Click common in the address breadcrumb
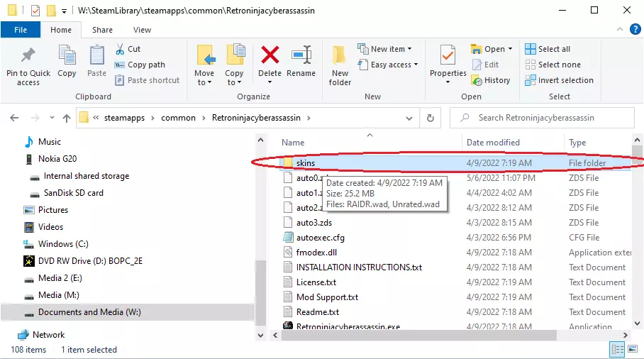This screenshot has height=359, width=644. [x=178, y=118]
